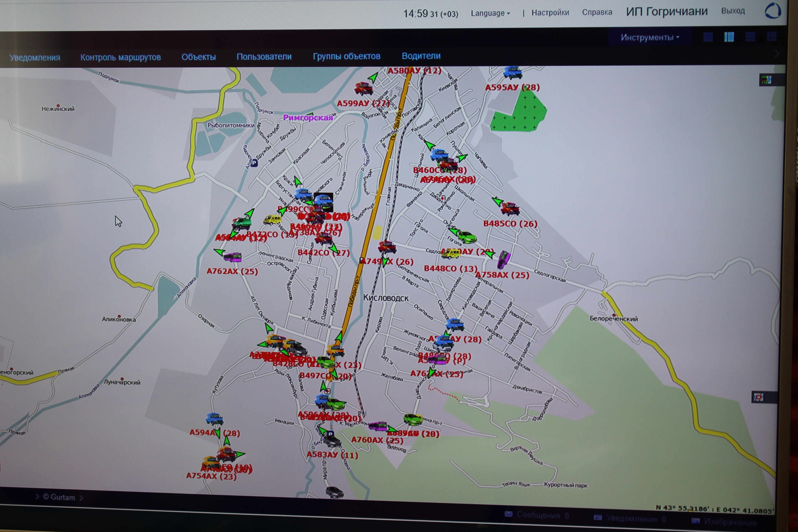Open Изображения panel in bottom bar
This screenshot has width=798, height=532.
pos(724,522)
